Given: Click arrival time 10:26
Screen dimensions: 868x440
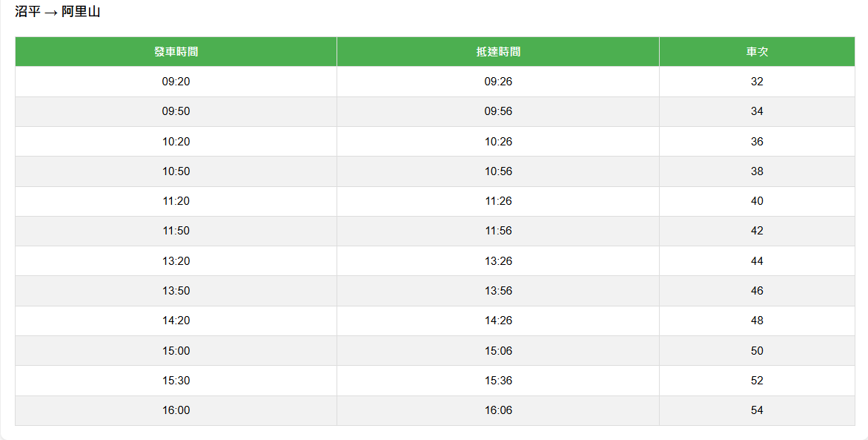Looking at the screenshot, I should click(498, 142).
